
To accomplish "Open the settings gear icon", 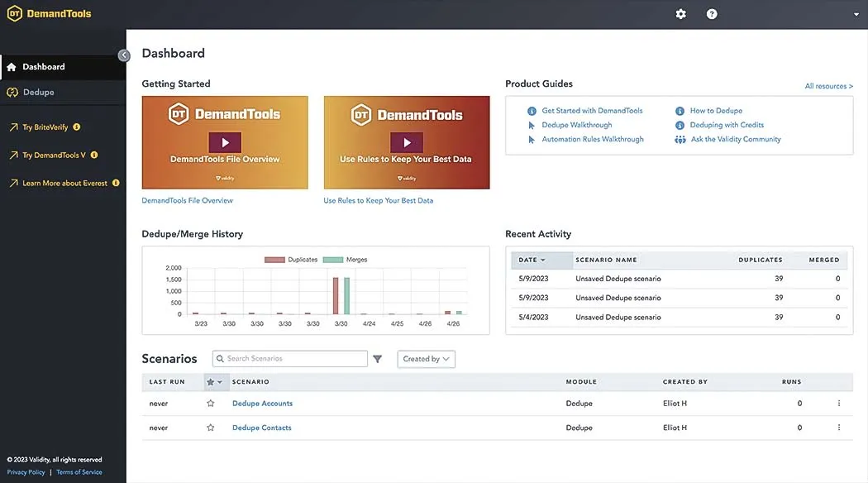I will pos(681,14).
